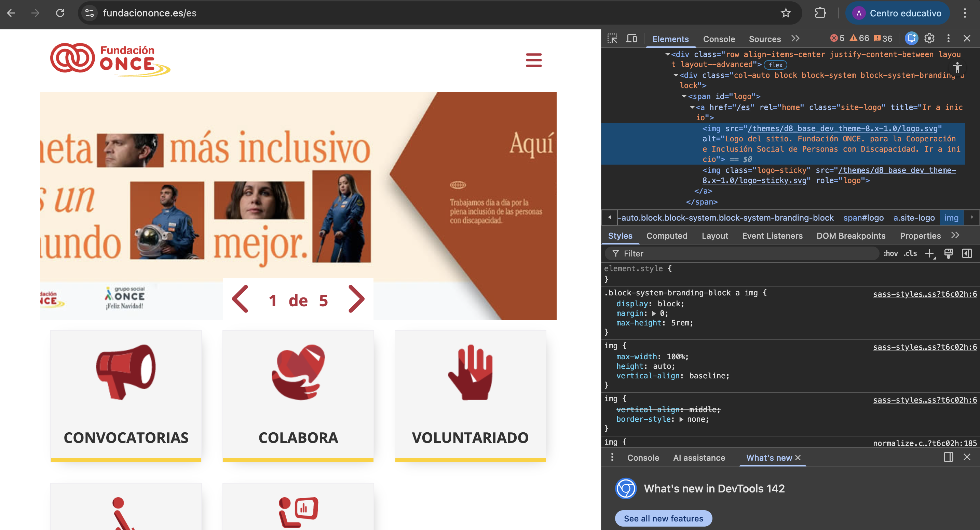Toggle the device toolbar icon
Image resolution: width=980 pixels, height=530 pixels.
click(631, 38)
